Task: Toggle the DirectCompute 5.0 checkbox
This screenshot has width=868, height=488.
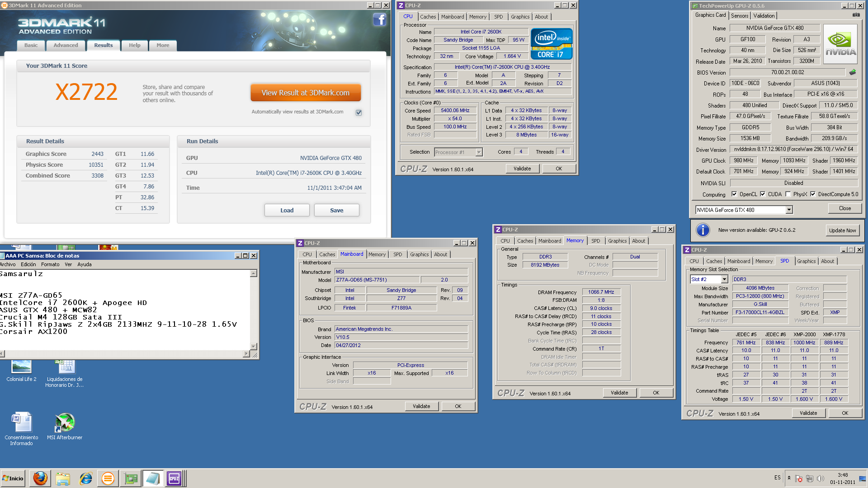Action: pos(813,194)
